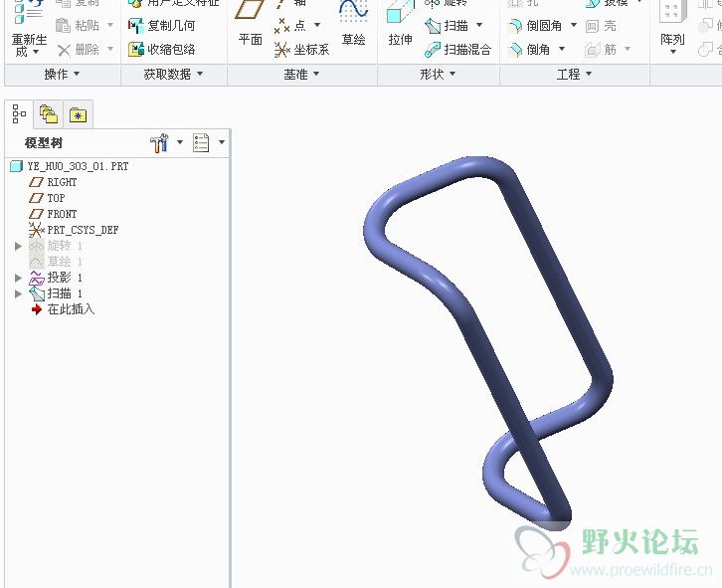Viewport: 722px width, 588px height.
Task: Open the Rib (筋) dropdown arrow
Action: (628, 49)
